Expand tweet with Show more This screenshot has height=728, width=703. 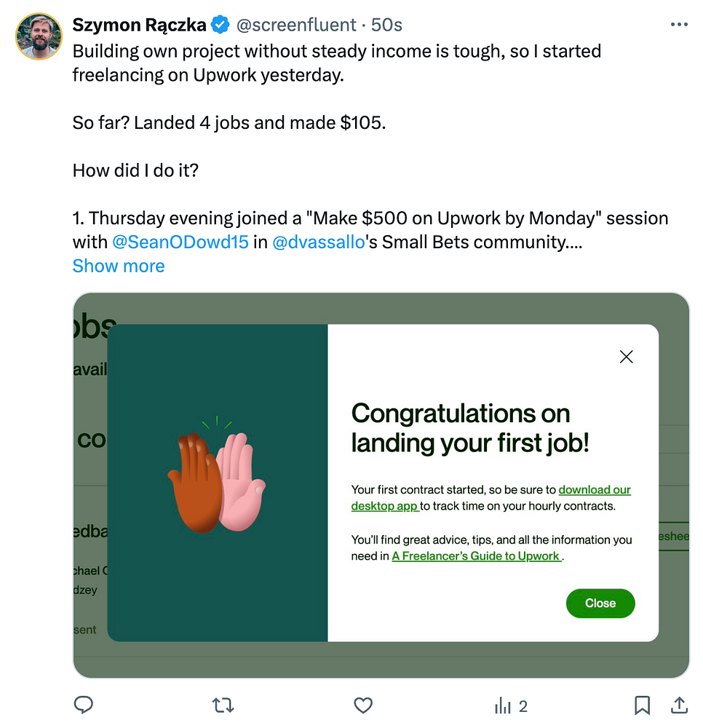[x=119, y=266]
